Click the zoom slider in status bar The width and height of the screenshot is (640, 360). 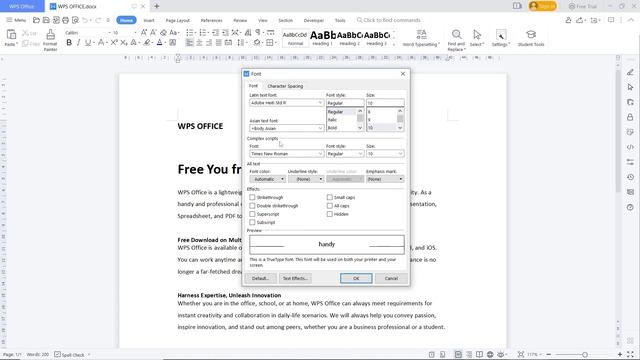pos(584,355)
